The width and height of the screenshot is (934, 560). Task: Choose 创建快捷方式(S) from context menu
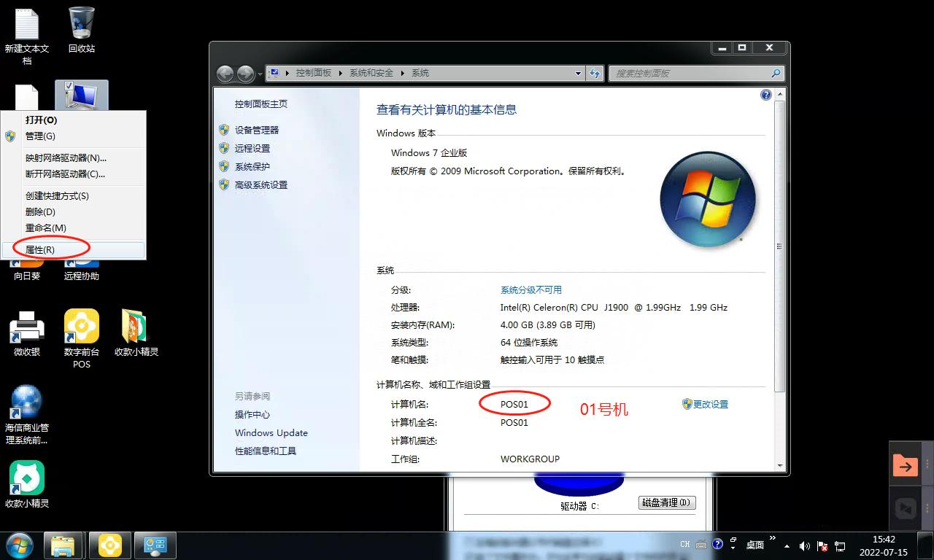tap(73, 195)
